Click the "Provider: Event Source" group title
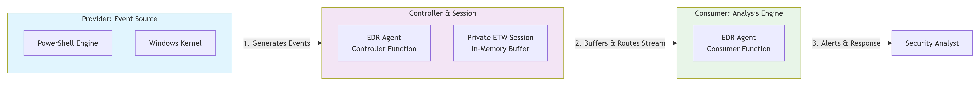The image size is (980, 86). [119, 19]
